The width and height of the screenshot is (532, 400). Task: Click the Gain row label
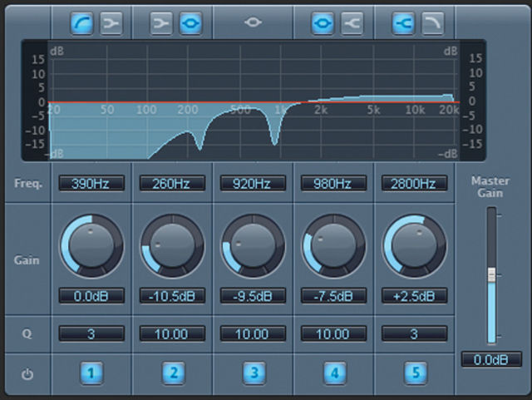point(27,260)
